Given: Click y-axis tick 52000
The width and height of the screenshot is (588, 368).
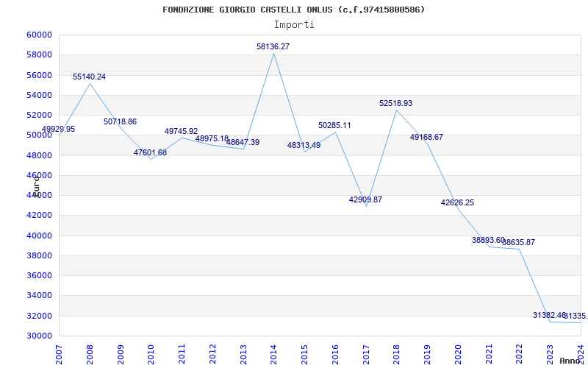Looking at the screenshot, I should pos(39,115).
